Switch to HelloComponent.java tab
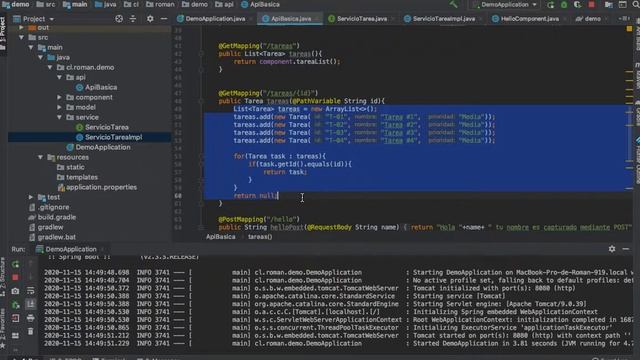This screenshot has width=640, height=360. (x=529, y=19)
